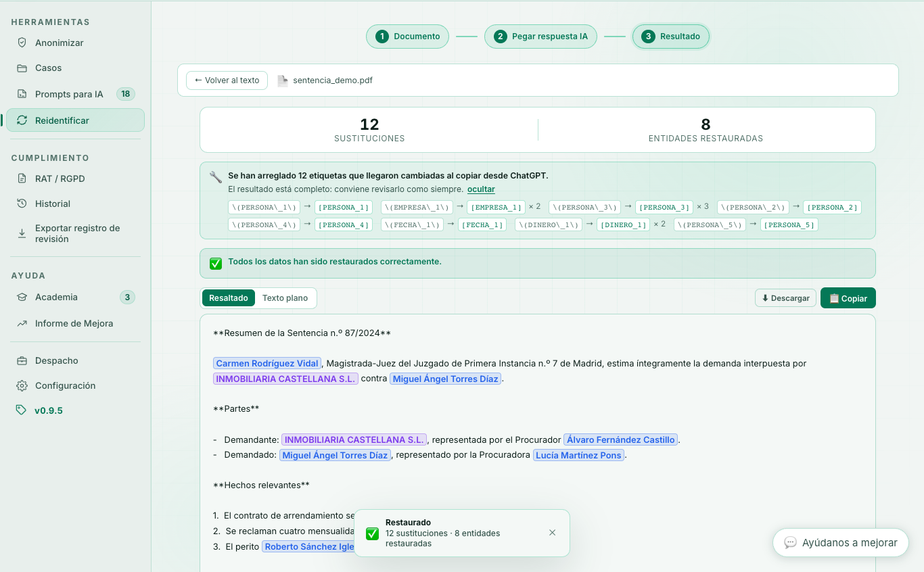
Task: Click the Prompts para IA icon
Action: [x=22, y=94]
